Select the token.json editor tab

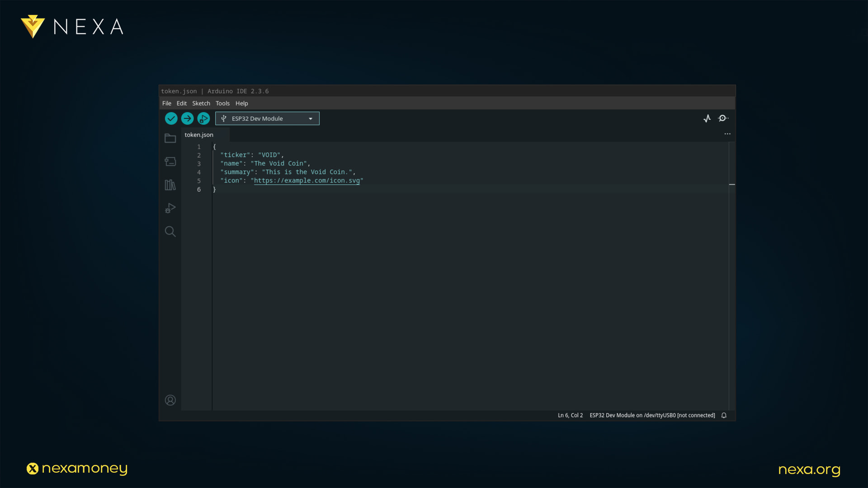(199, 135)
